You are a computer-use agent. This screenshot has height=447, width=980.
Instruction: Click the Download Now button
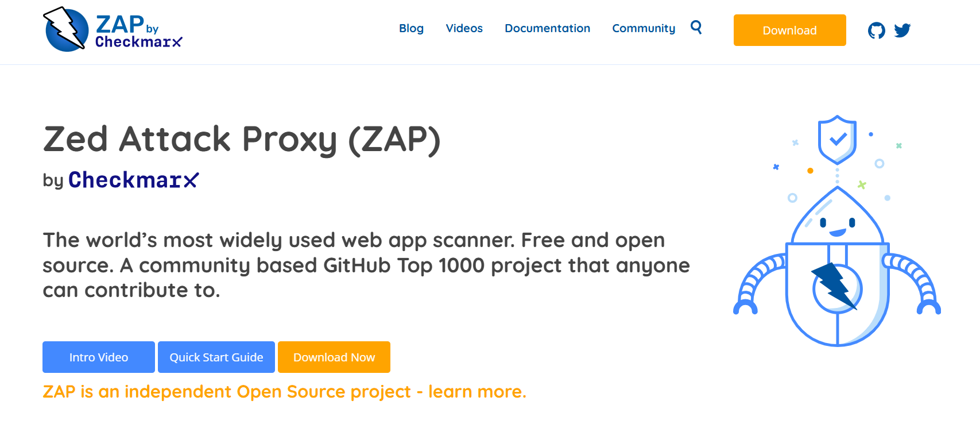point(334,357)
